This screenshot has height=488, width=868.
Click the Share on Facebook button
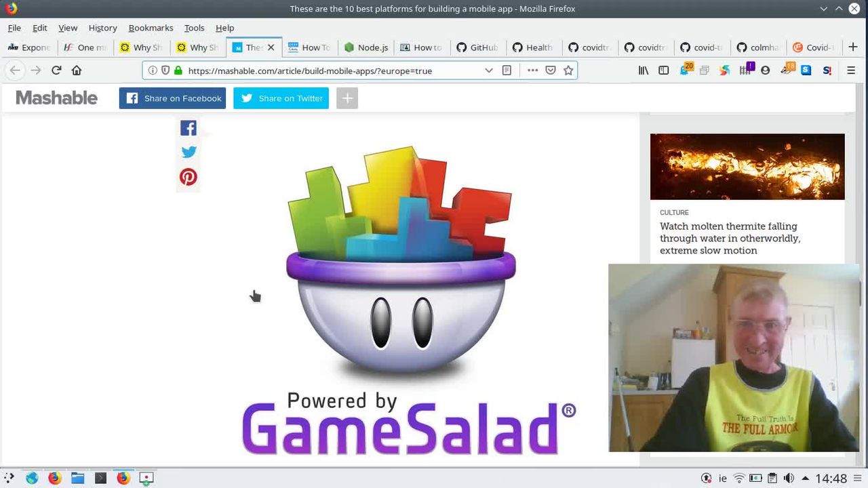pyautogui.click(x=172, y=98)
